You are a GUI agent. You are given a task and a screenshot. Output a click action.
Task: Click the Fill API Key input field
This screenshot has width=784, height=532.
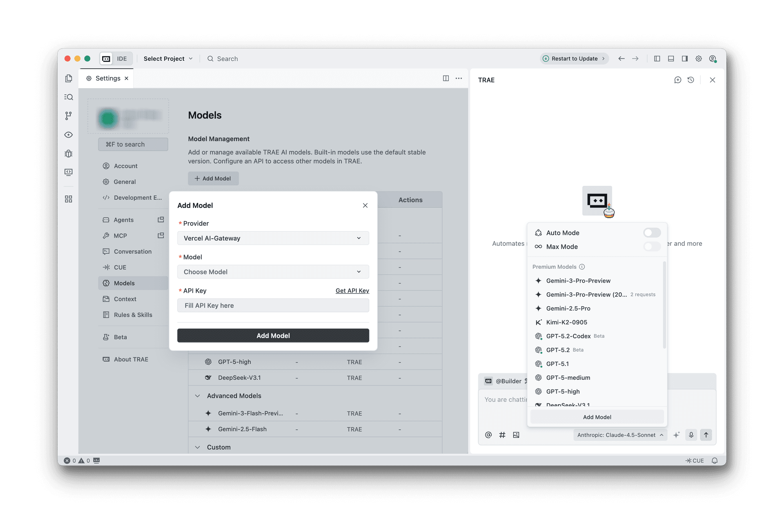tap(273, 305)
